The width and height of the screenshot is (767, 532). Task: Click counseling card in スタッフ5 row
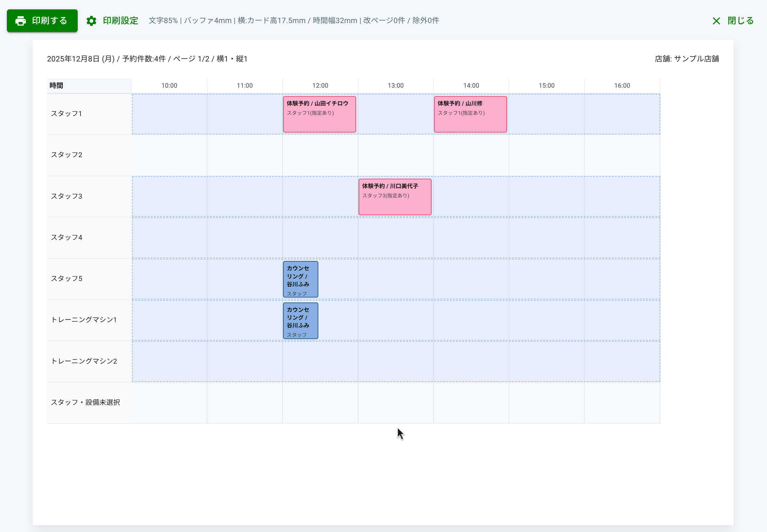(x=300, y=279)
